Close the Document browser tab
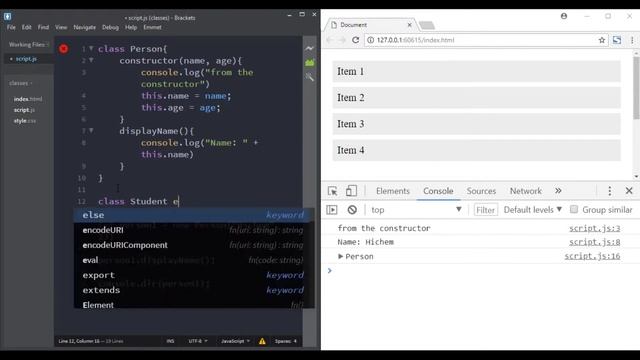 click(409, 25)
